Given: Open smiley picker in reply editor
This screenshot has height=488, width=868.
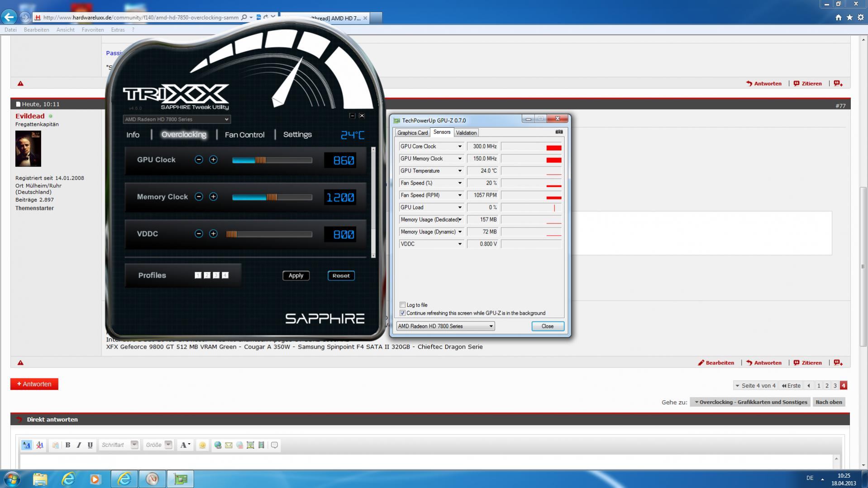Looking at the screenshot, I should click(x=202, y=445).
